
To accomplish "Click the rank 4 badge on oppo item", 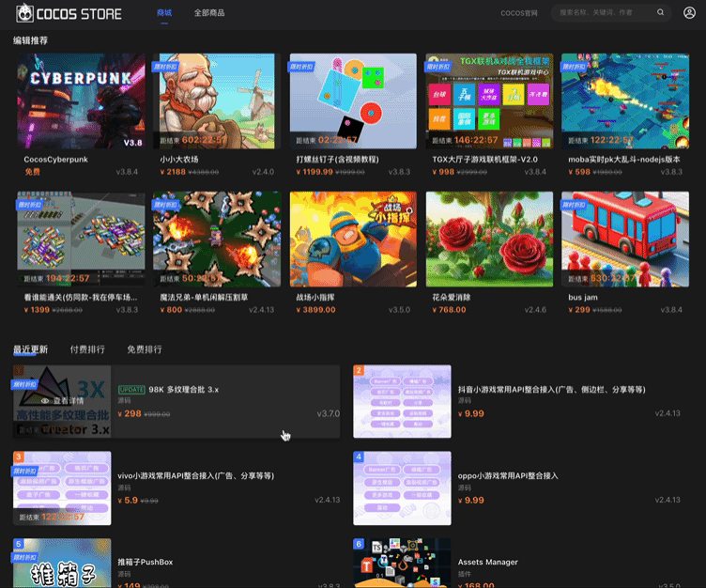I will click(x=359, y=456).
